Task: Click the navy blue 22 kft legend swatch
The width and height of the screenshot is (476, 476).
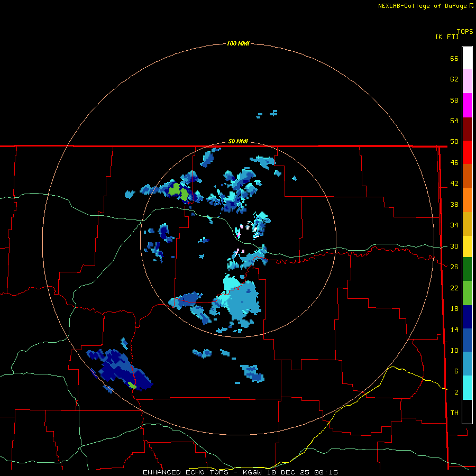Action: point(467,317)
